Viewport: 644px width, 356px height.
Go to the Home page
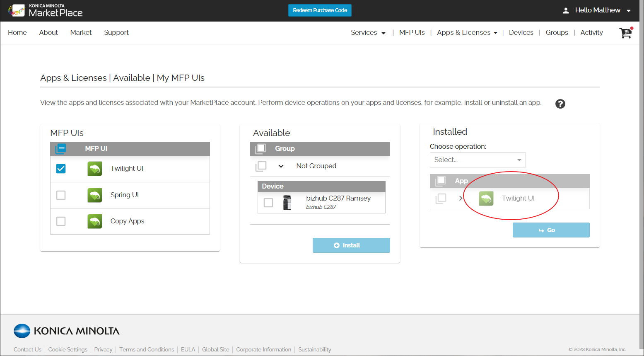[x=17, y=33]
